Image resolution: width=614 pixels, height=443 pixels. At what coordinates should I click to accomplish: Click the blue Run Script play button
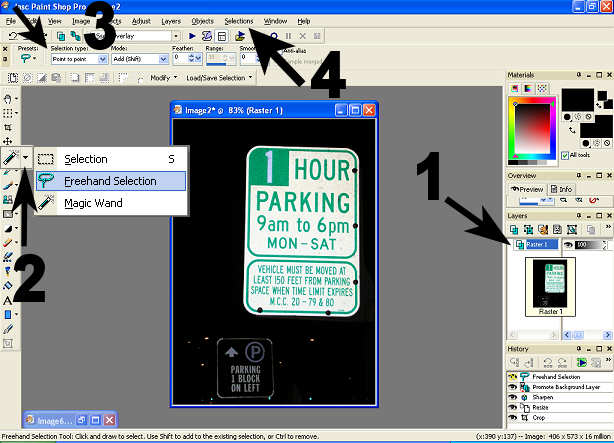192,36
